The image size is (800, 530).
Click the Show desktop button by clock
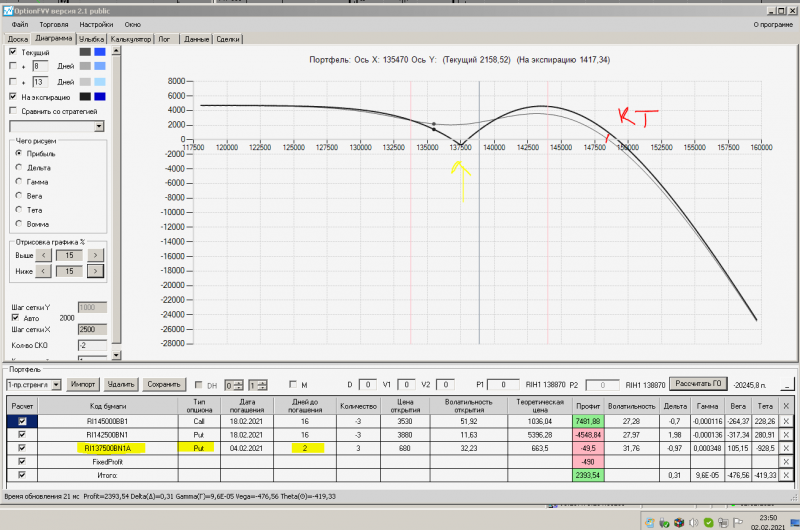[x=794, y=522]
